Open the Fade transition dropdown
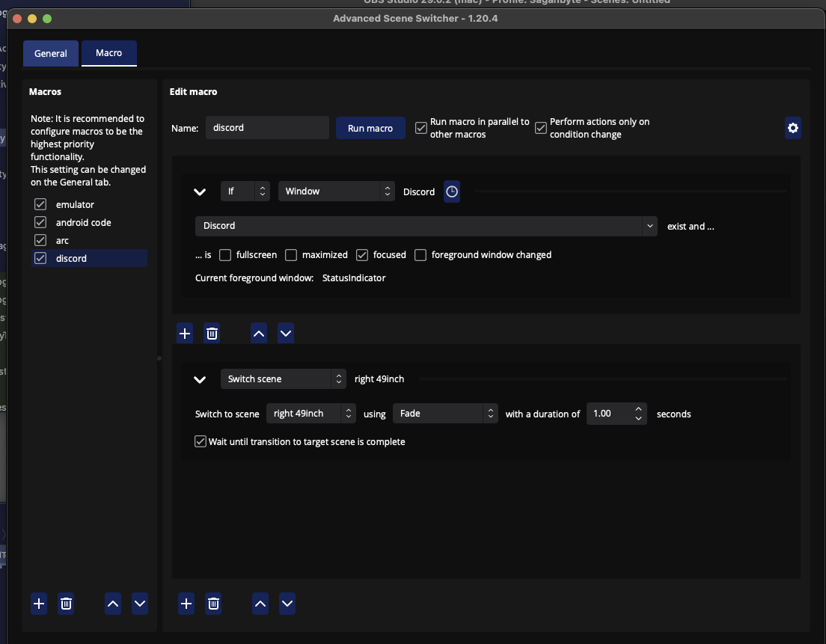The height and width of the screenshot is (644, 826). 445,413
